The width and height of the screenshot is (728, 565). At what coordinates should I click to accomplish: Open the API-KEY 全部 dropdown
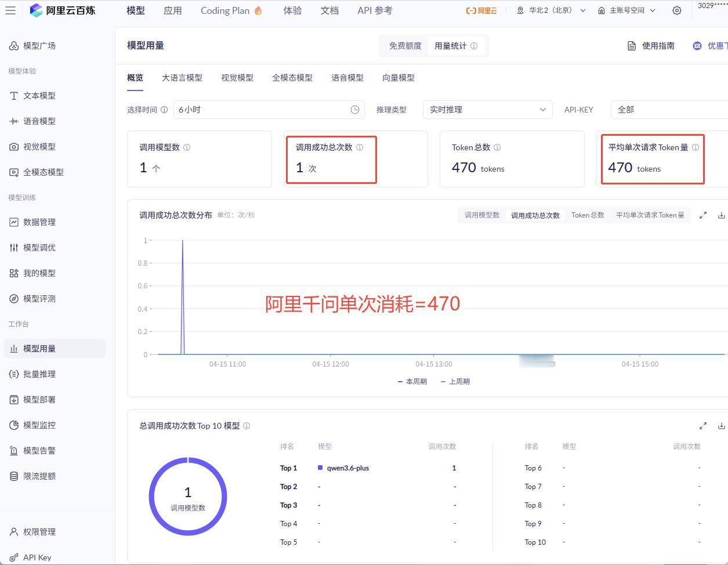point(669,110)
